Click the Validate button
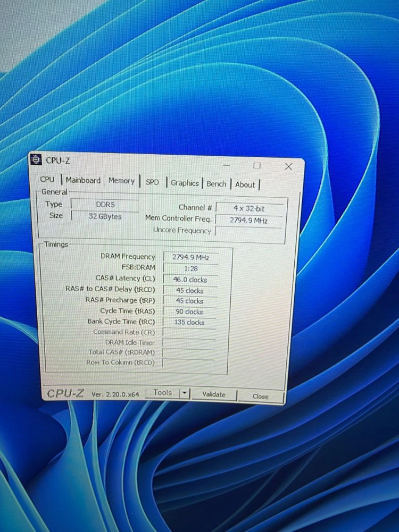The height and width of the screenshot is (532, 399). pyautogui.click(x=214, y=394)
